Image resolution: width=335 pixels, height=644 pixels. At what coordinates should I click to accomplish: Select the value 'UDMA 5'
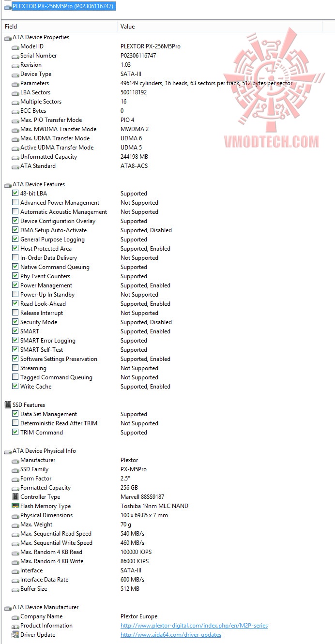coord(131,148)
